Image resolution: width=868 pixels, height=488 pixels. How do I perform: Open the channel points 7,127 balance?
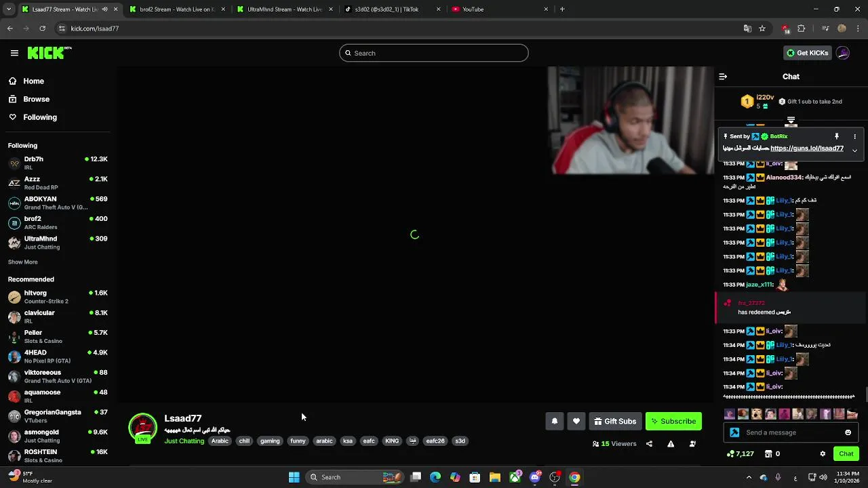point(740,453)
